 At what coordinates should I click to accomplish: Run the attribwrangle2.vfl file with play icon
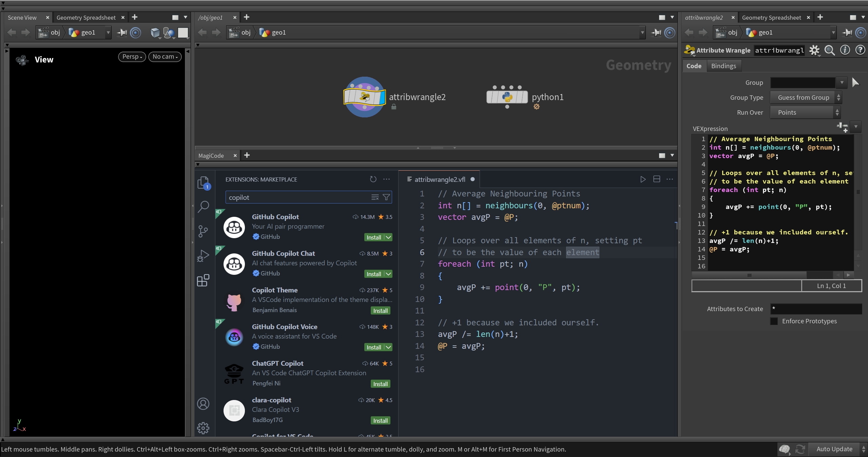643,179
